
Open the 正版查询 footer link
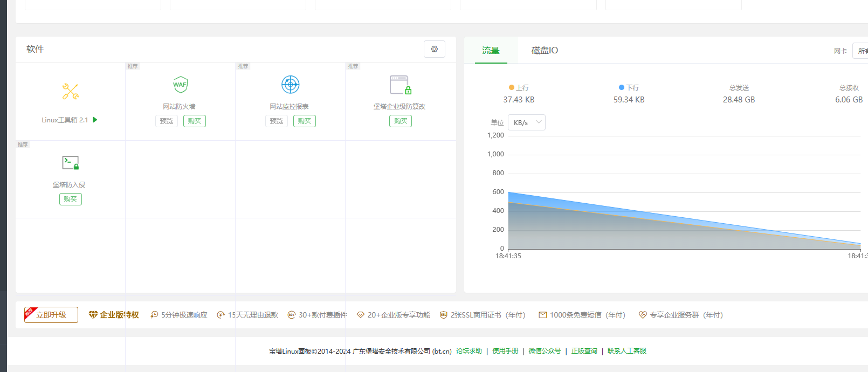(x=584, y=351)
